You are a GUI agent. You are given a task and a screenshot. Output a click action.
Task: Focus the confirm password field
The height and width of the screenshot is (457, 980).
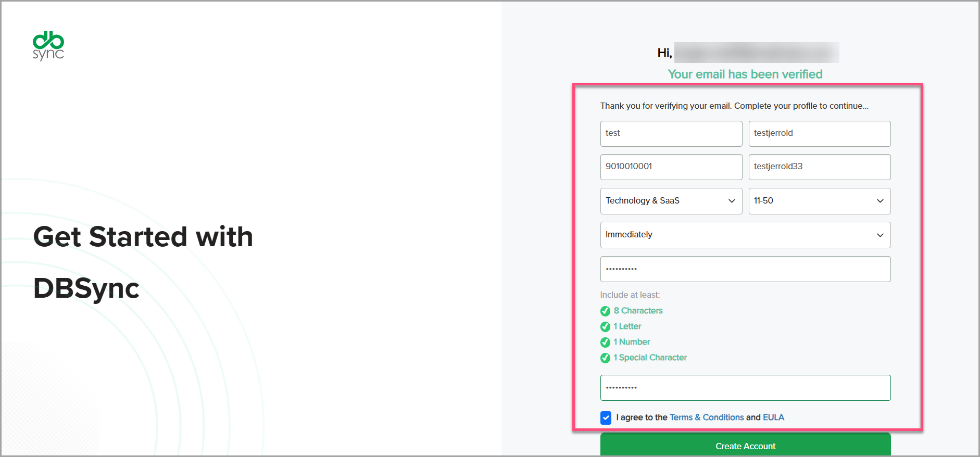(745, 388)
